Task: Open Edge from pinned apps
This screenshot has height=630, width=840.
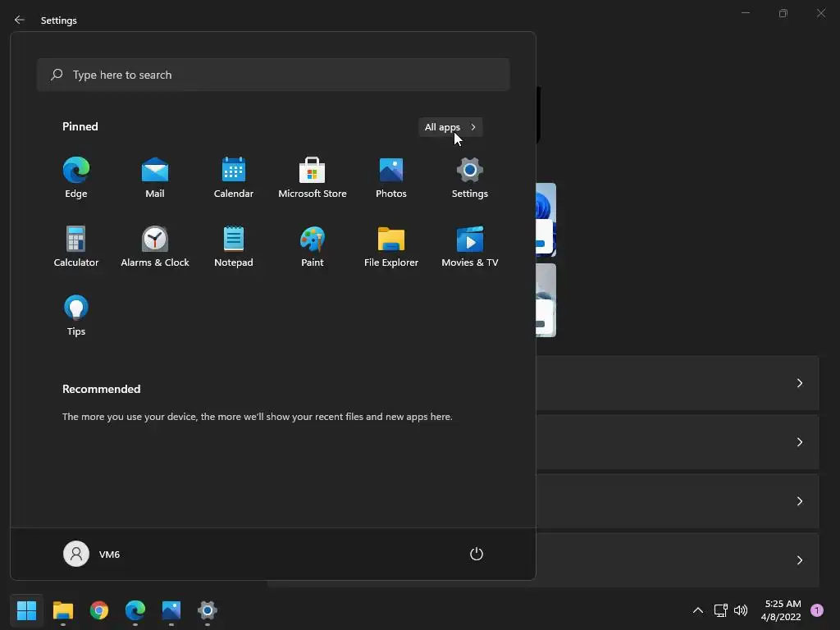Action: [x=76, y=178]
